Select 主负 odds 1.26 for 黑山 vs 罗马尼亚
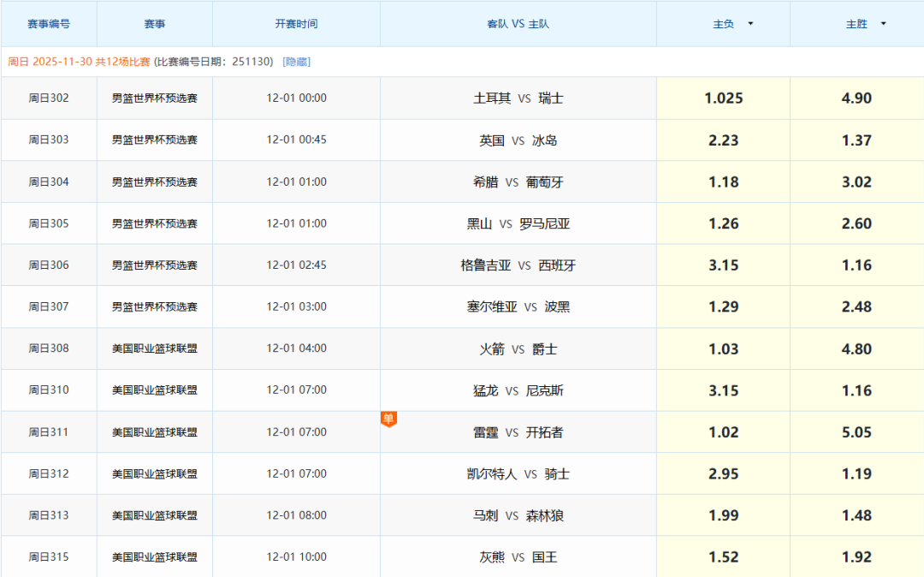The width and height of the screenshot is (924, 577). point(723,223)
